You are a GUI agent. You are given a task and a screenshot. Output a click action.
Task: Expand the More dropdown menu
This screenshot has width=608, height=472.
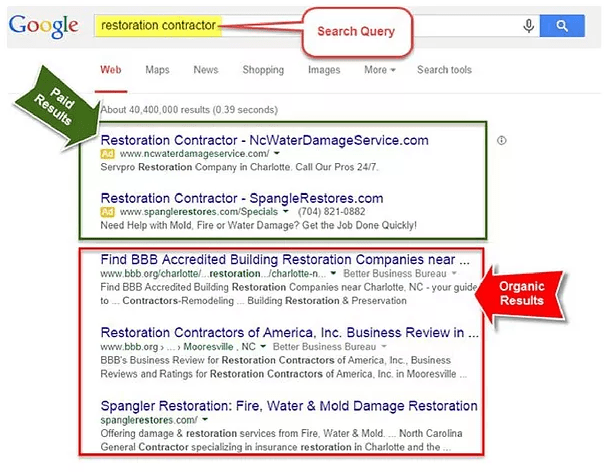(x=380, y=70)
